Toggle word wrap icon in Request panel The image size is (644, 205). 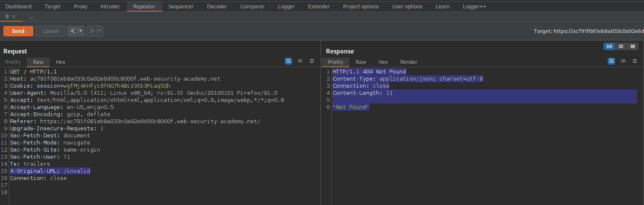(288, 61)
